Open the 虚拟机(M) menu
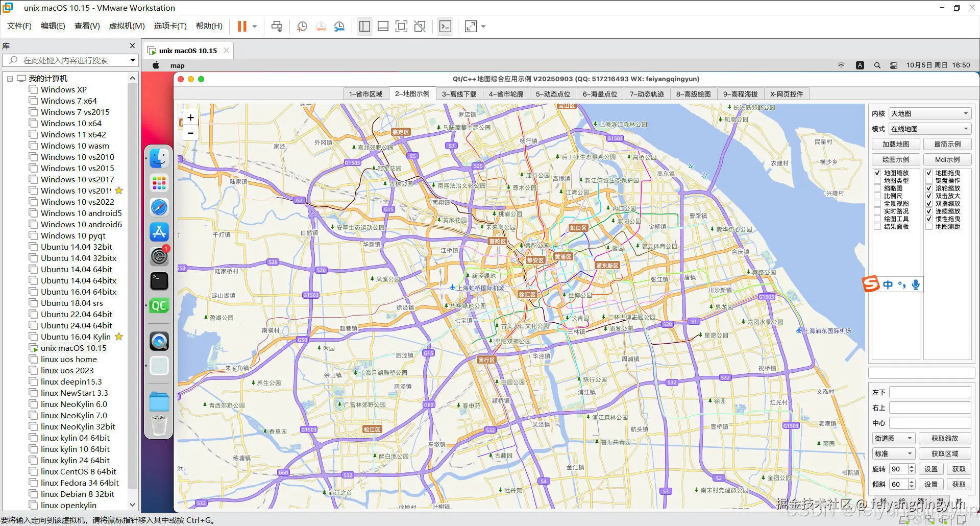Viewport: 980px width, 526px height. pos(127,26)
